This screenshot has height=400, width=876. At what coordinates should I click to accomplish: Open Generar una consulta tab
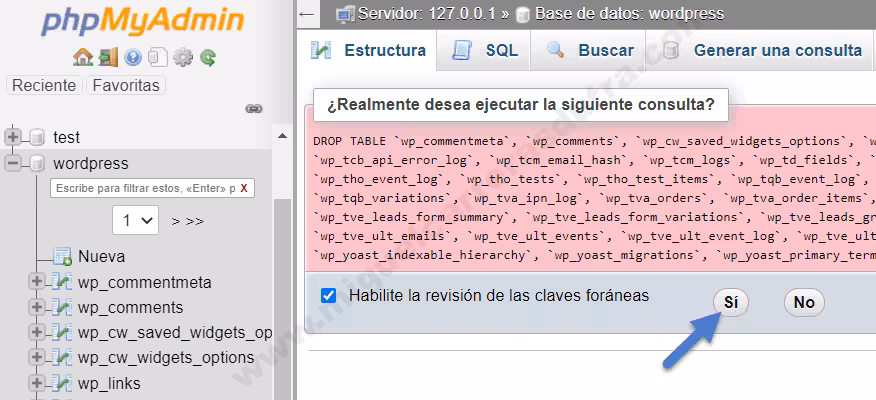coord(760,50)
